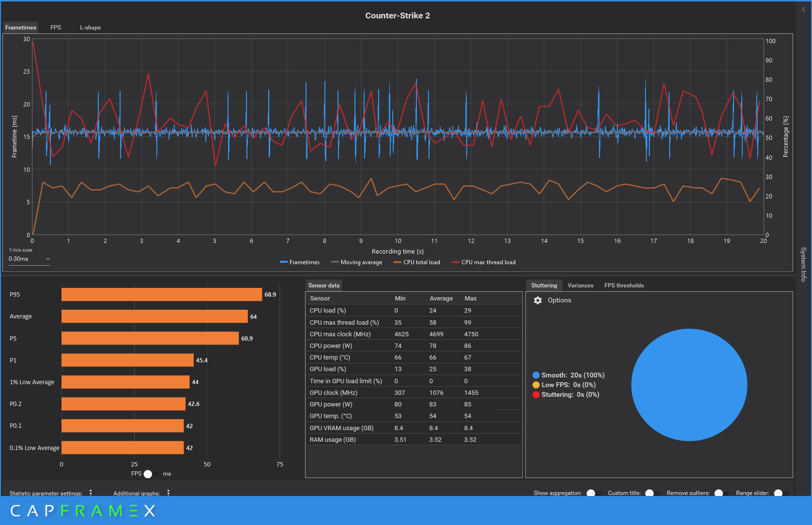Open the System Info vertical tab
Screen dimensions: 812x525
pos(803,264)
